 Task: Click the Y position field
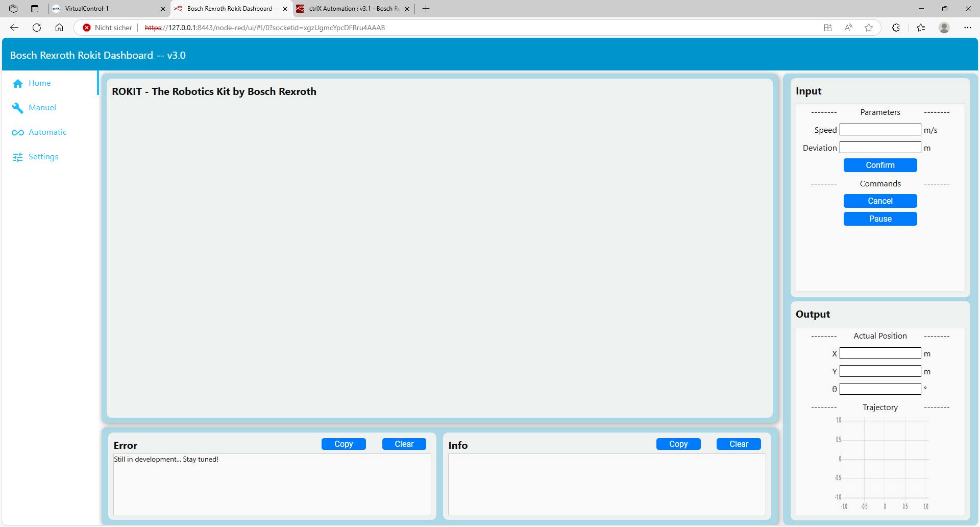coord(880,371)
